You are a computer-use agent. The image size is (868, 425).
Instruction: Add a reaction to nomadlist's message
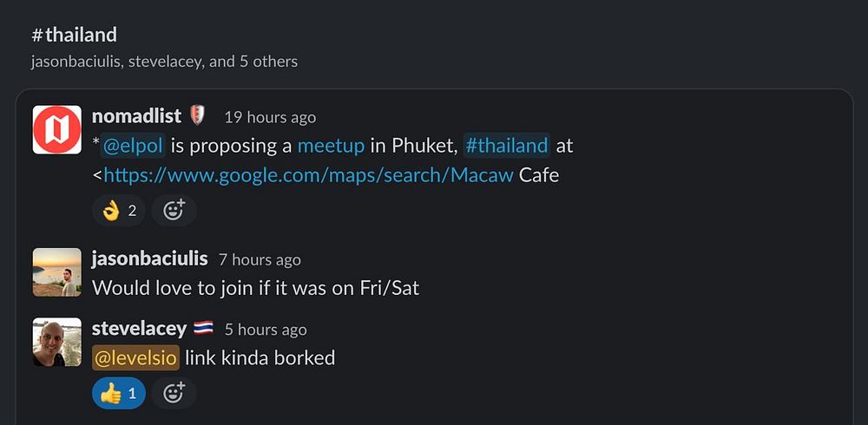coord(174,210)
